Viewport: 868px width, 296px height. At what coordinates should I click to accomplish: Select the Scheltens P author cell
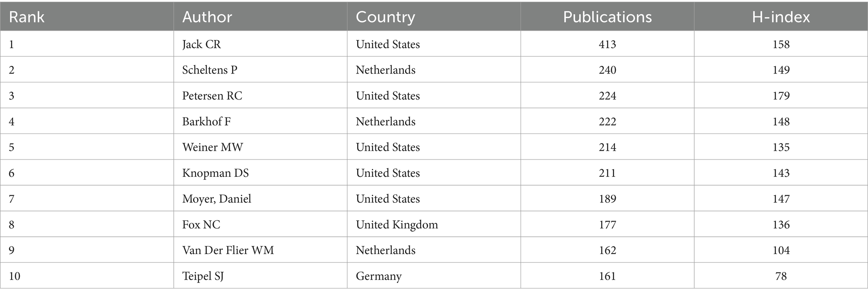210,70
